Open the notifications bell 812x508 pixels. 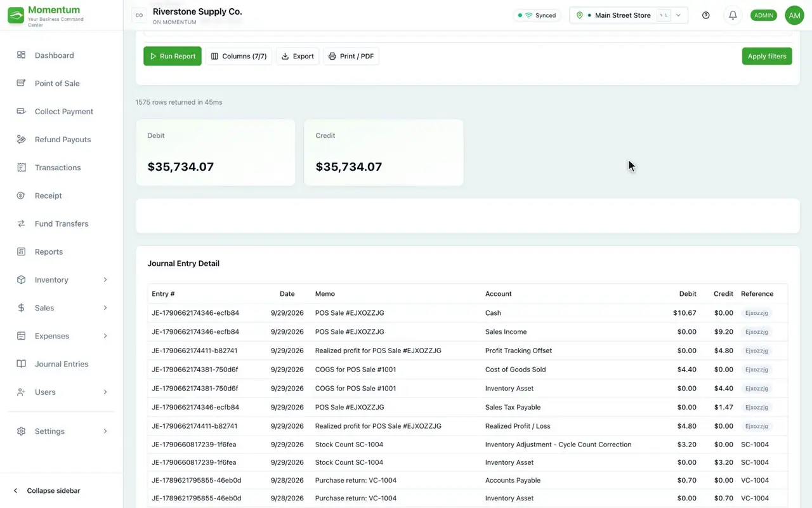(733, 15)
